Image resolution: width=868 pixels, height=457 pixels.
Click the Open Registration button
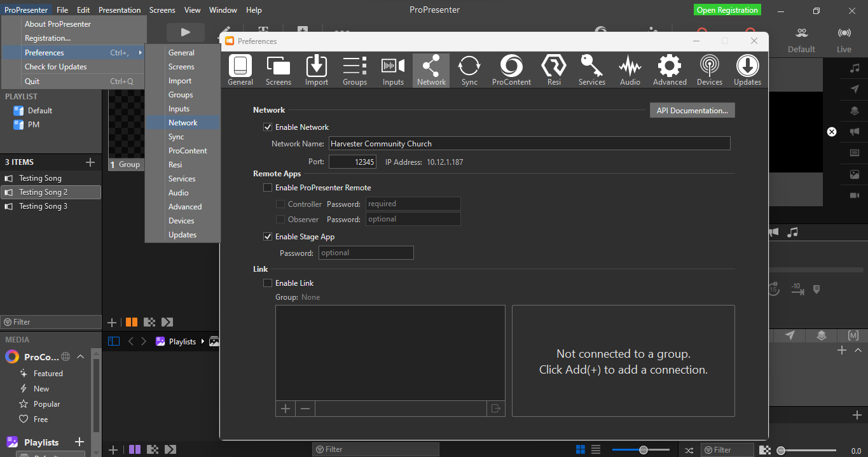727,10
